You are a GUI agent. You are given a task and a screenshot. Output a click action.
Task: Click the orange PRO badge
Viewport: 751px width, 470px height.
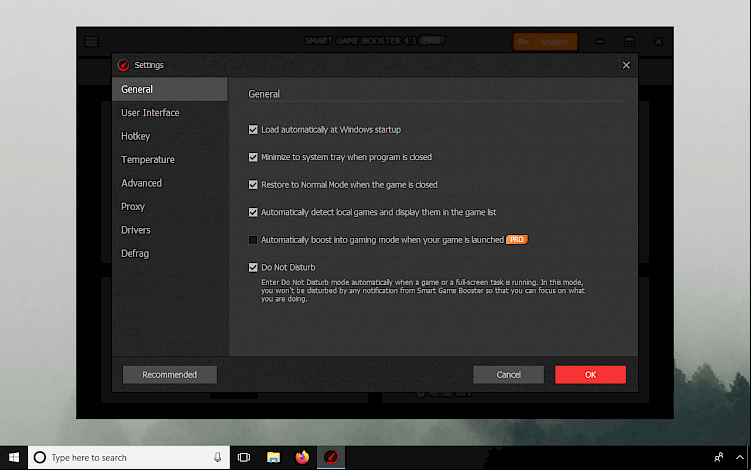[x=517, y=240]
